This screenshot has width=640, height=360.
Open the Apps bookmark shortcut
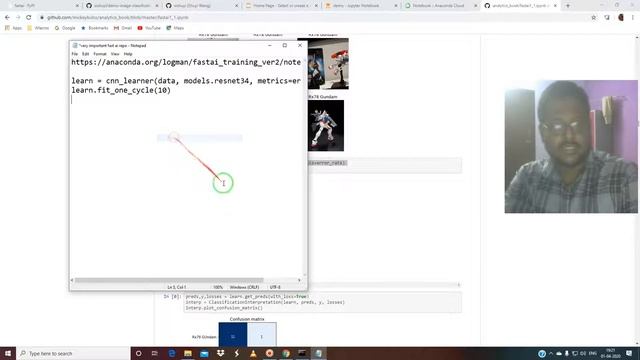click(13, 28)
